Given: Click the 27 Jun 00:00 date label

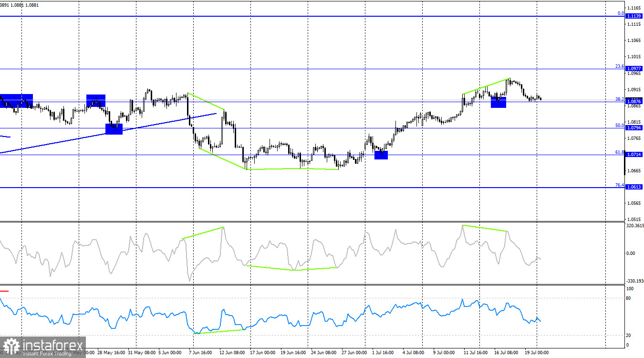Looking at the screenshot, I should pos(354,353).
